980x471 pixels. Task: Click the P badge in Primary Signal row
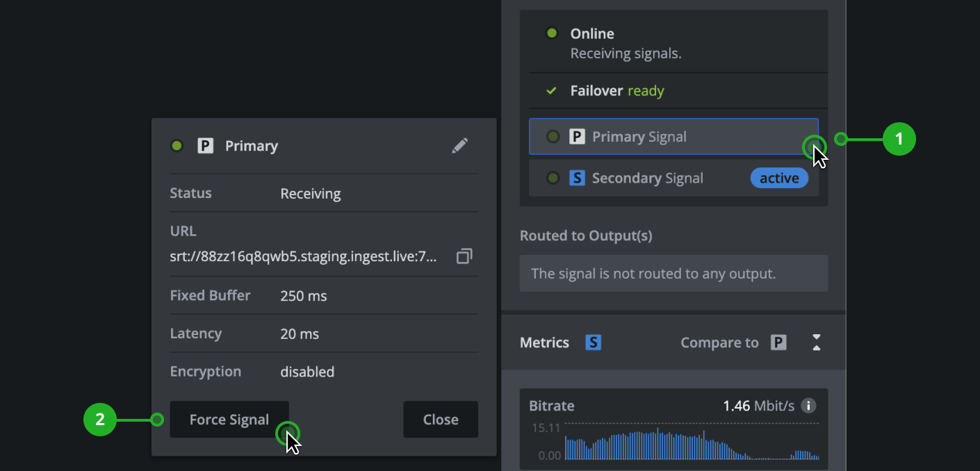click(x=577, y=137)
